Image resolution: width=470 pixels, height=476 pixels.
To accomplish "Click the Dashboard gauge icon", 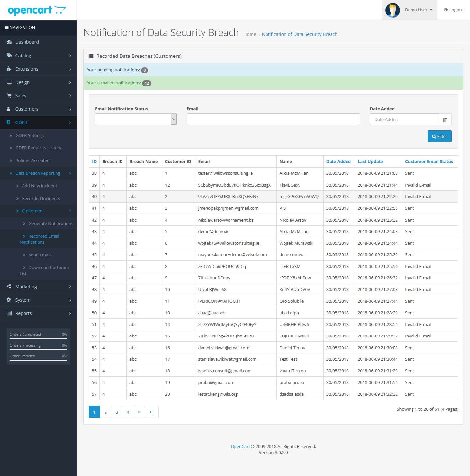I will [9, 42].
